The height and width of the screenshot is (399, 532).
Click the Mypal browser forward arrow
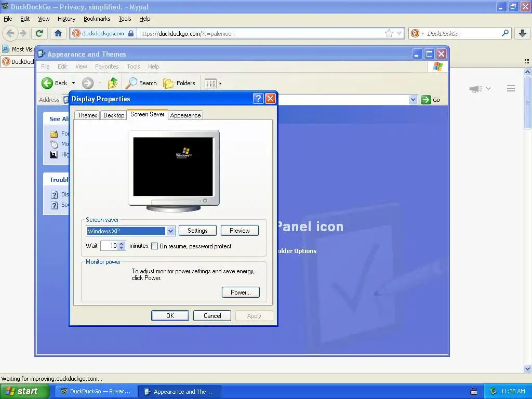click(23, 33)
